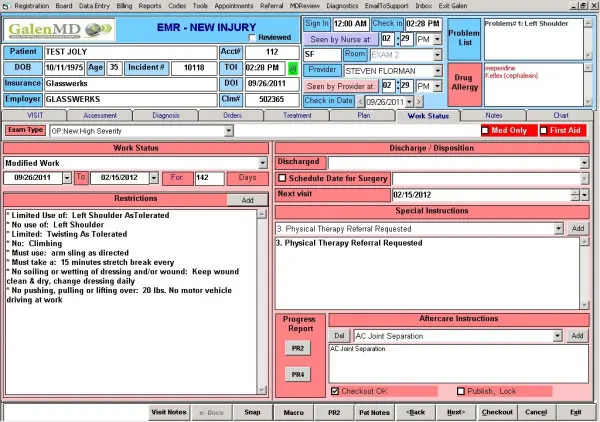The width and height of the screenshot is (600, 422).
Task: Click the Patient name field TEST JOLY
Action: click(130, 52)
